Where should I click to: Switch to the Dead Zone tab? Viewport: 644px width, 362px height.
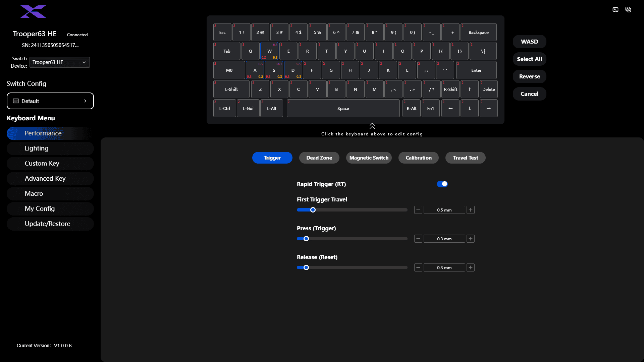coord(319,158)
